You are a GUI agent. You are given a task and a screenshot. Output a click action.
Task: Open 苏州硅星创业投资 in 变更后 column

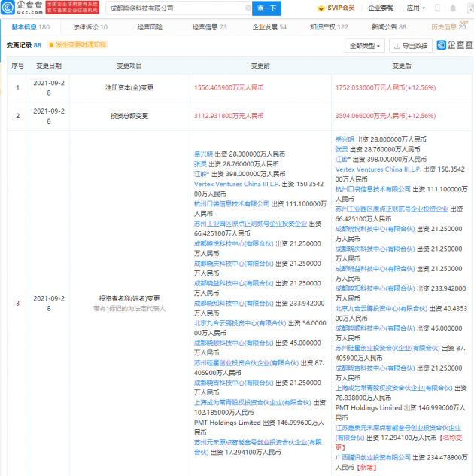click(387, 348)
